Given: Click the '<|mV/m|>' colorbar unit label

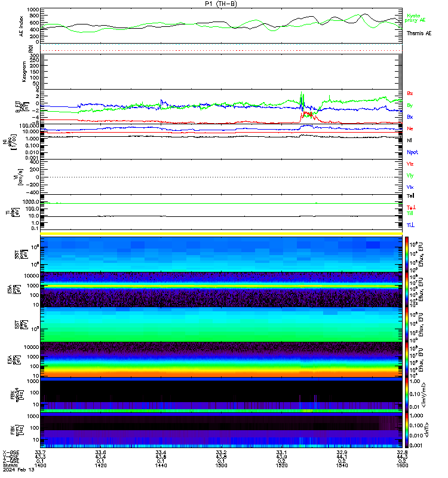Looking at the screenshot, I should (x=424, y=395).
